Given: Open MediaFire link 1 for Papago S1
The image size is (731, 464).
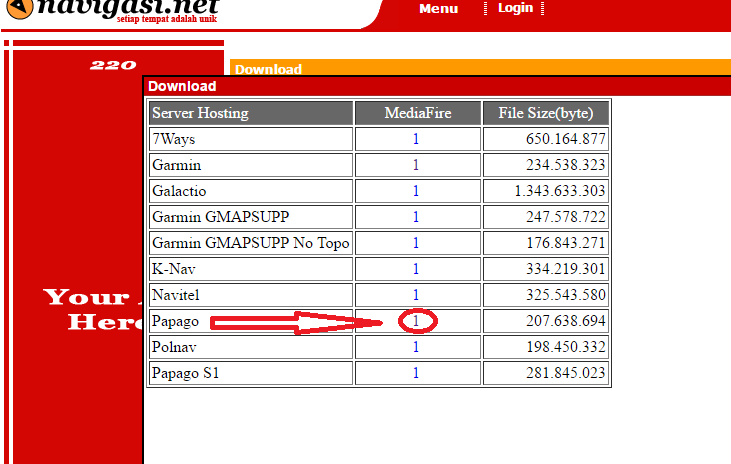Looking at the screenshot, I should tap(416, 373).
